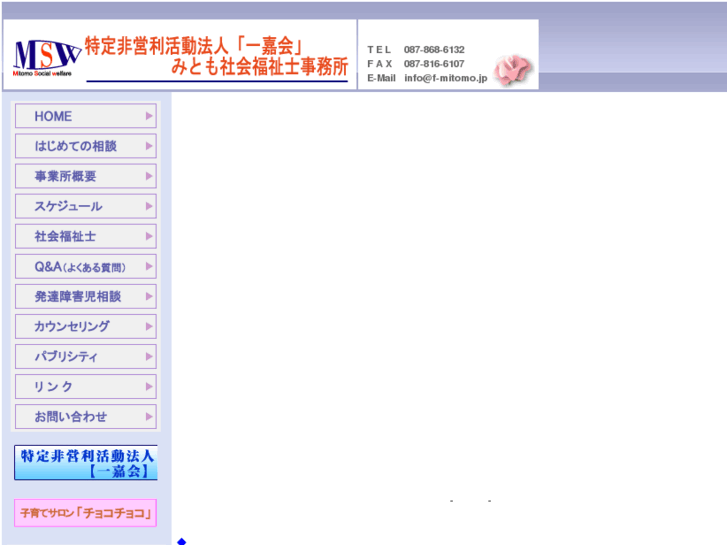Open はじめての相談 page
The image size is (727, 545).
point(86,146)
